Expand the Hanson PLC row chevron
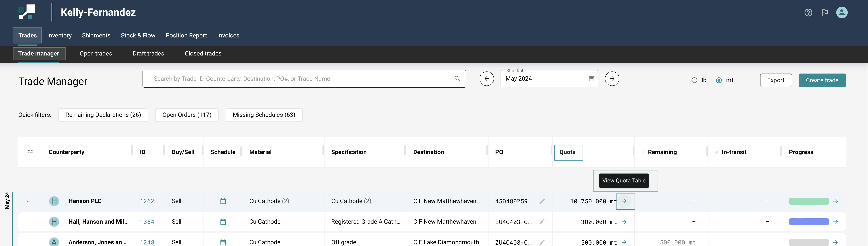Image resolution: width=868 pixels, height=246 pixels. point(28,201)
